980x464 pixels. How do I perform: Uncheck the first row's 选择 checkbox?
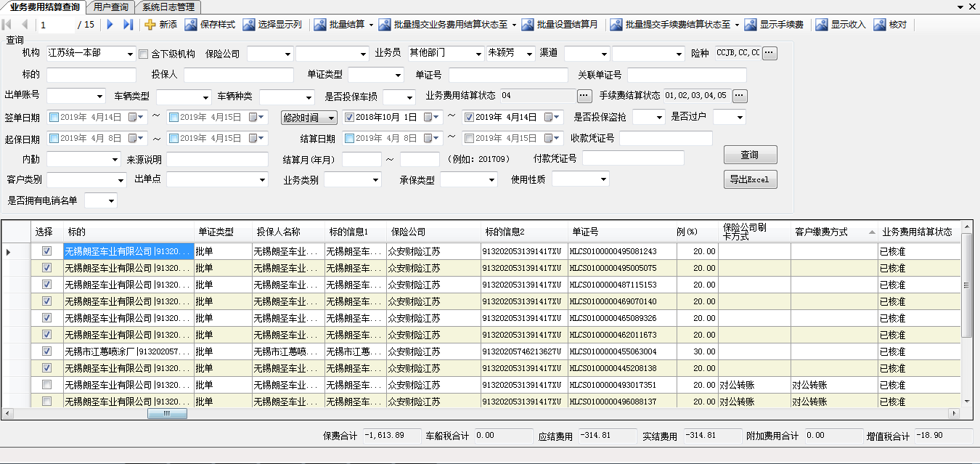[x=47, y=251]
